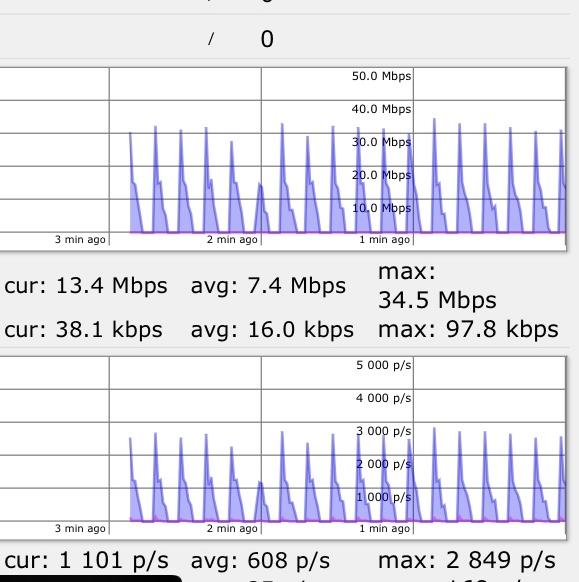Select the cur: 38.1 kbps readout
The height and width of the screenshot is (582, 579).
[84, 330]
